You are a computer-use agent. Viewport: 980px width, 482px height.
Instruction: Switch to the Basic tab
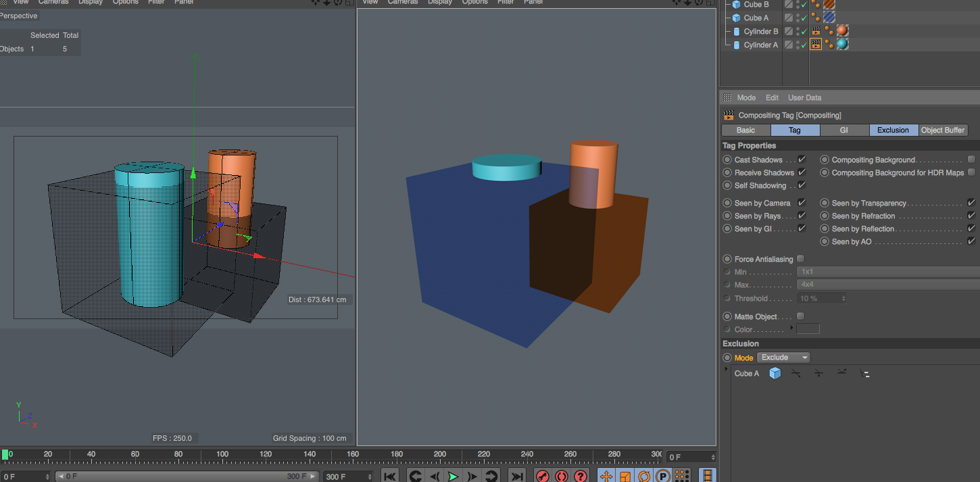(746, 130)
